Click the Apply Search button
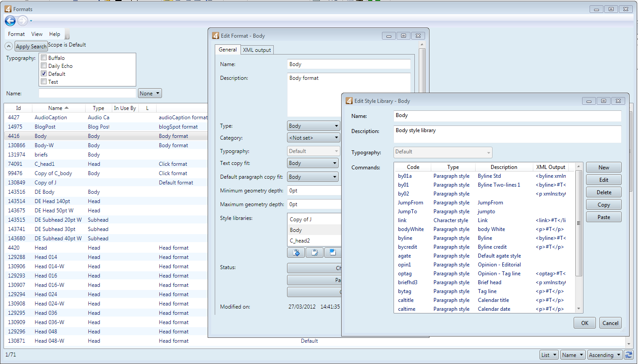Image resolution: width=638 pixels, height=364 pixels. (x=31, y=47)
